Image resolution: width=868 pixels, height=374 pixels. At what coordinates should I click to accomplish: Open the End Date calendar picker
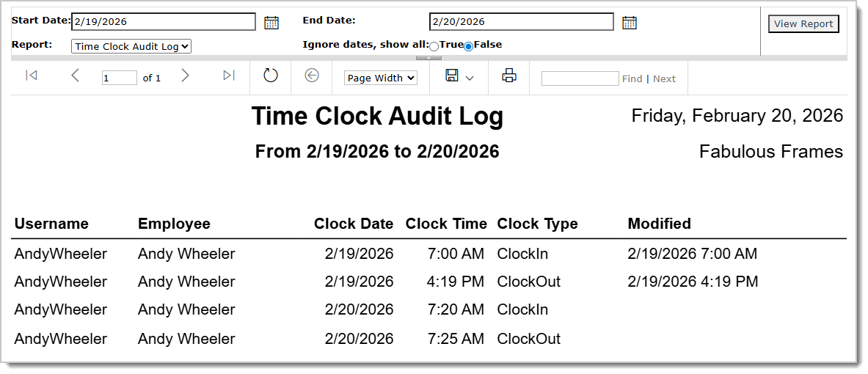(x=629, y=23)
